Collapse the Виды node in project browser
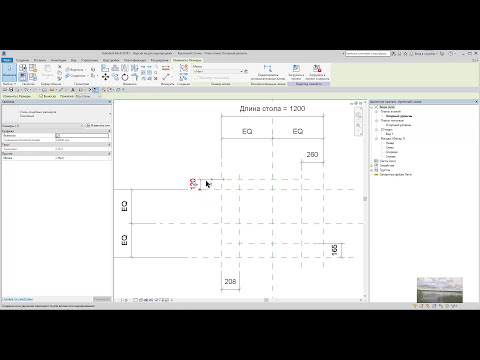 pyautogui.click(x=372, y=107)
